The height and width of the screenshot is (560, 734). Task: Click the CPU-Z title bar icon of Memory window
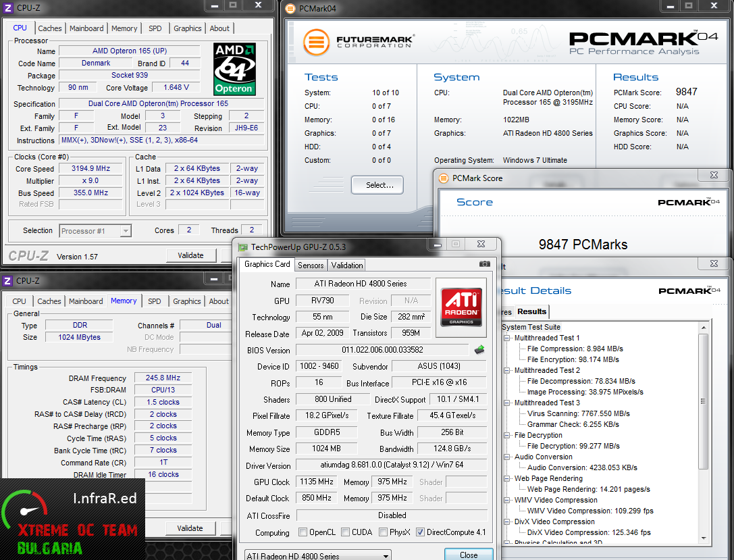point(7,280)
